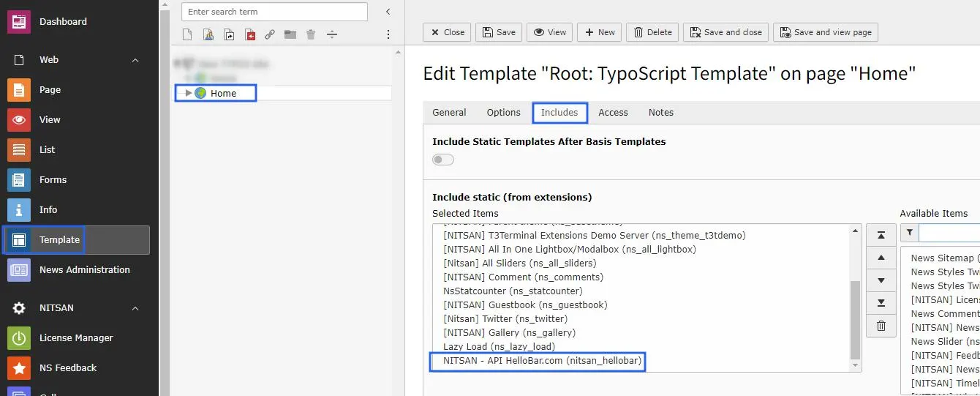This screenshot has height=396, width=980.
Task: Click the Selected Items scrollbar down arrow
Action: (x=856, y=365)
